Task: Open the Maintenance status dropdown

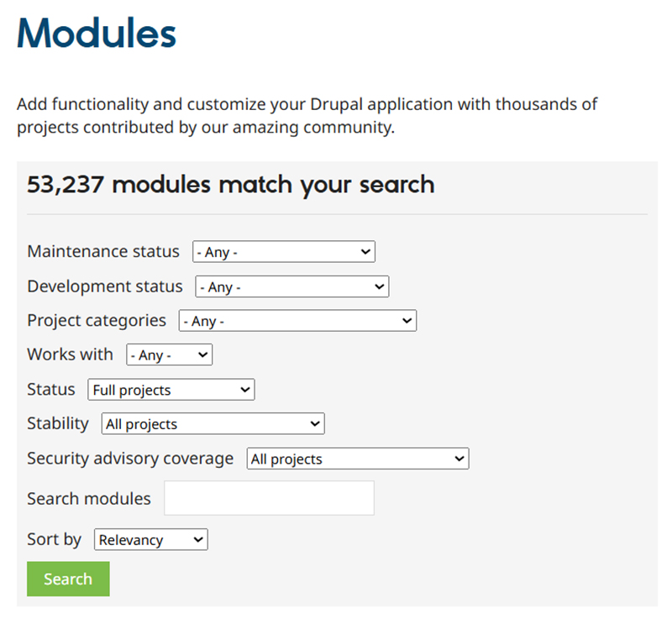Action: [x=283, y=251]
